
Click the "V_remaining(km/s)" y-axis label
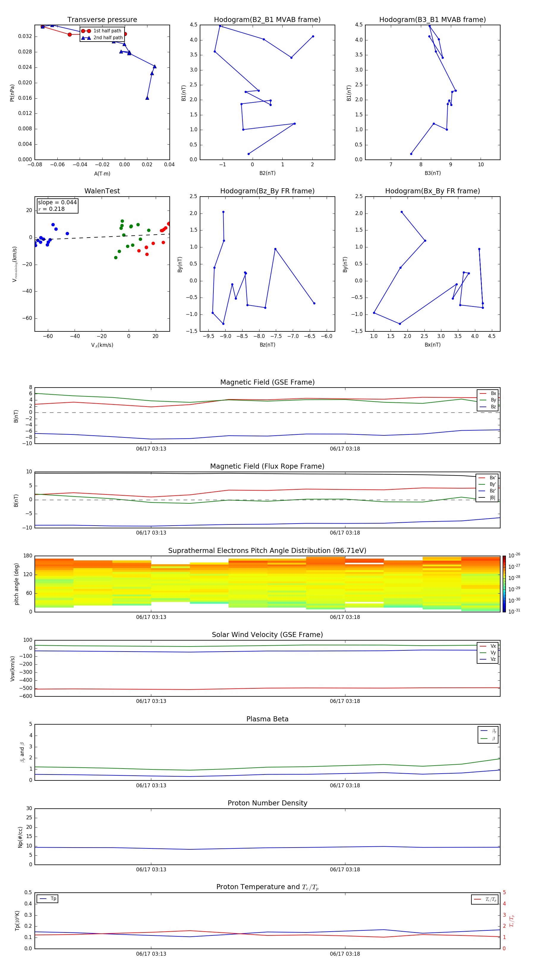click(x=15, y=264)
